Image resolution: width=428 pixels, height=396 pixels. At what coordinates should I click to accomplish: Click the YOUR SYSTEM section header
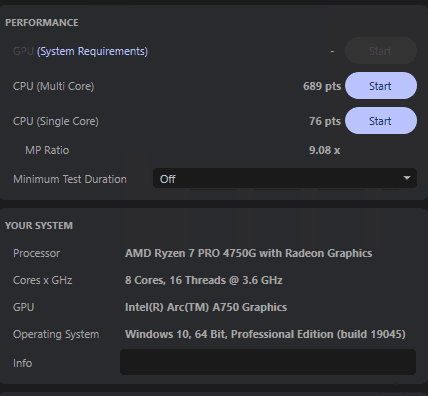pos(39,225)
